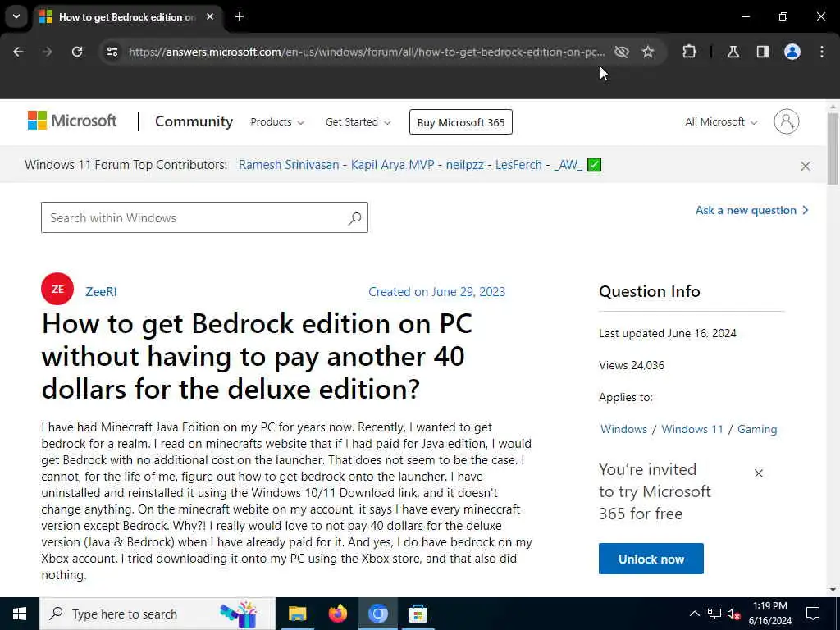Expand the Products menu
Viewport: 840px width, 630px height.
coord(277,122)
